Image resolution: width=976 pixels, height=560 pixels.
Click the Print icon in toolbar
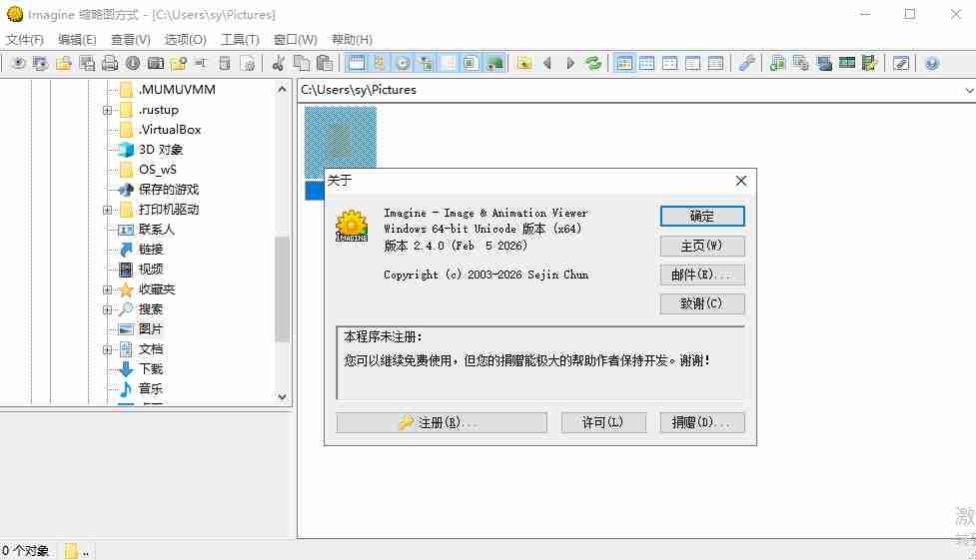[x=109, y=63]
